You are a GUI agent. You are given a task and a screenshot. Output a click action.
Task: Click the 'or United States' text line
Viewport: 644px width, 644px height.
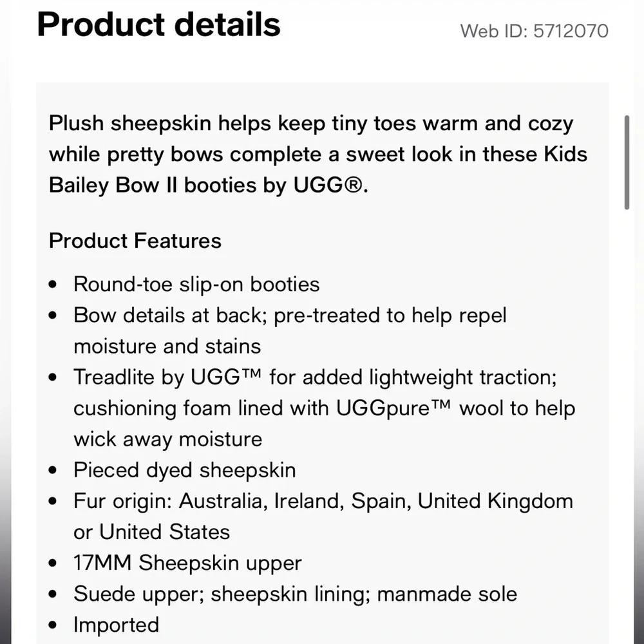tap(151, 532)
